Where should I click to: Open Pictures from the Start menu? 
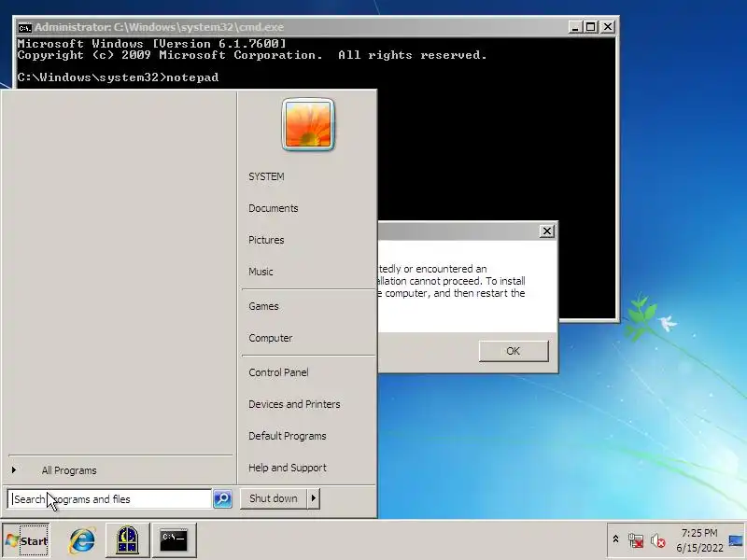[266, 240]
